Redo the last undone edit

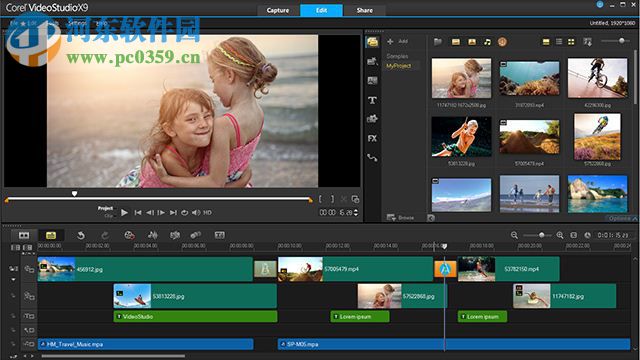pyautogui.click(x=105, y=235)
